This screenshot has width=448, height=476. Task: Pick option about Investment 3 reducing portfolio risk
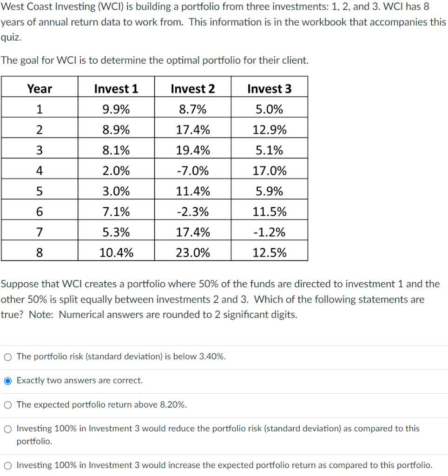(x=7, y=429)
